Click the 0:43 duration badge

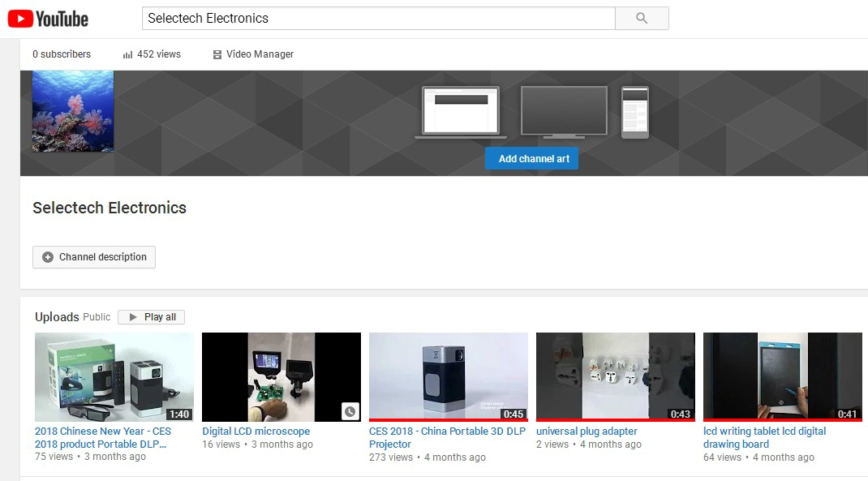tap(681, 414)
